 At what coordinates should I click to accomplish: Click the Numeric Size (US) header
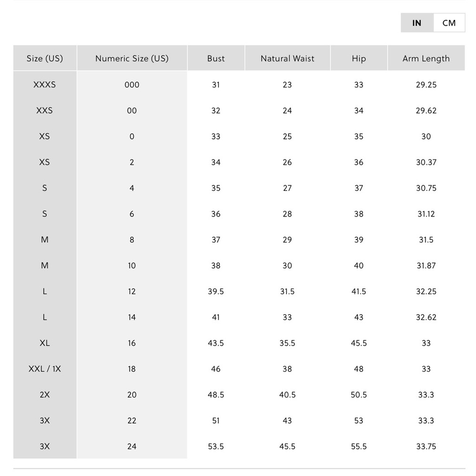[132, 59]
